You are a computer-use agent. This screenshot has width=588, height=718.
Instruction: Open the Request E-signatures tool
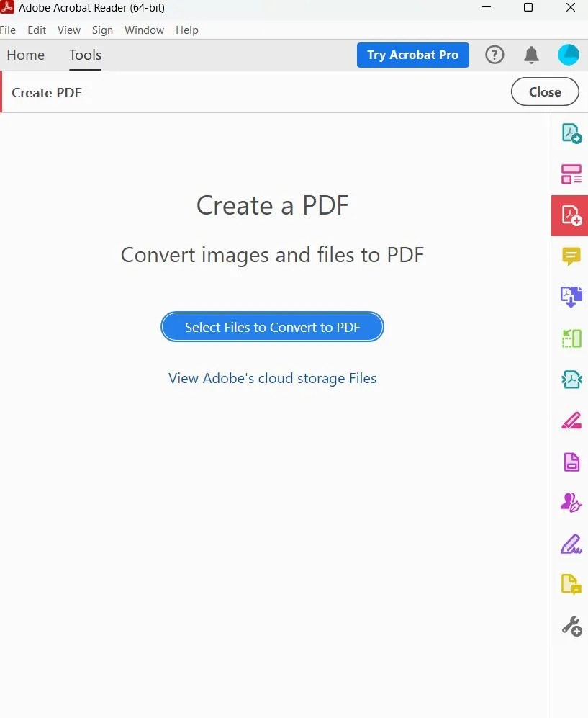pyautogui.click(x=569, y=502)
